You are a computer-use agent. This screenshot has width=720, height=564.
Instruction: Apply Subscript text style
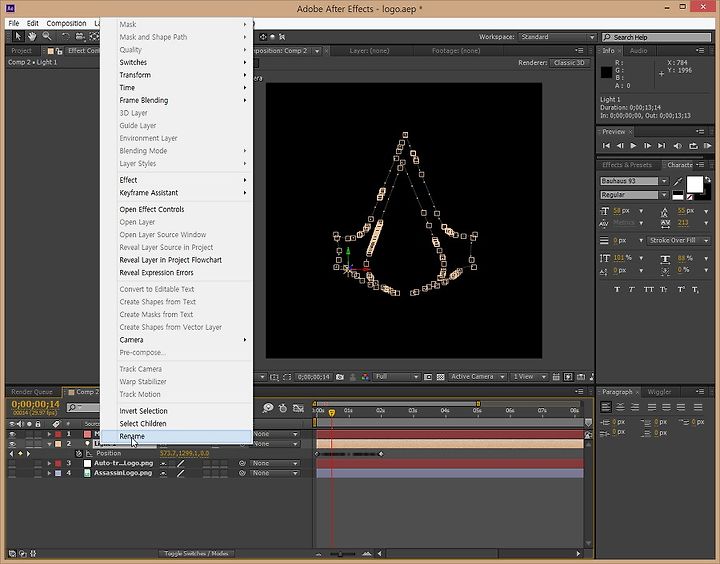(696, 289)
